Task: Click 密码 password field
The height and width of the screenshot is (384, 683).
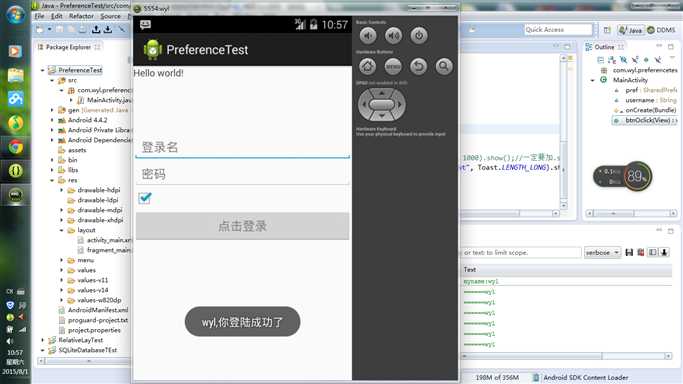Action: [242, 174]
